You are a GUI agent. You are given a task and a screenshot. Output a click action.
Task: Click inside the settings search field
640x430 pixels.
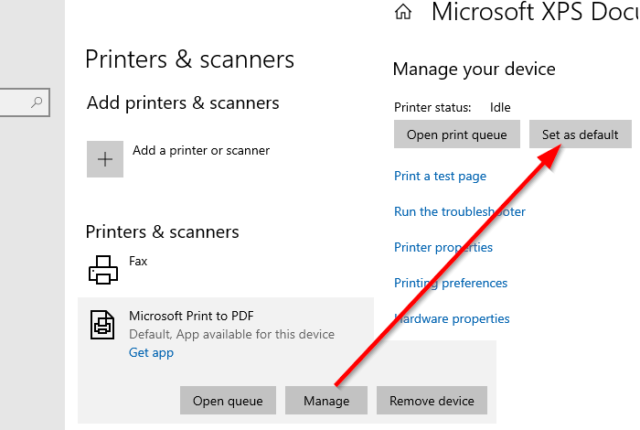(15, 102)
